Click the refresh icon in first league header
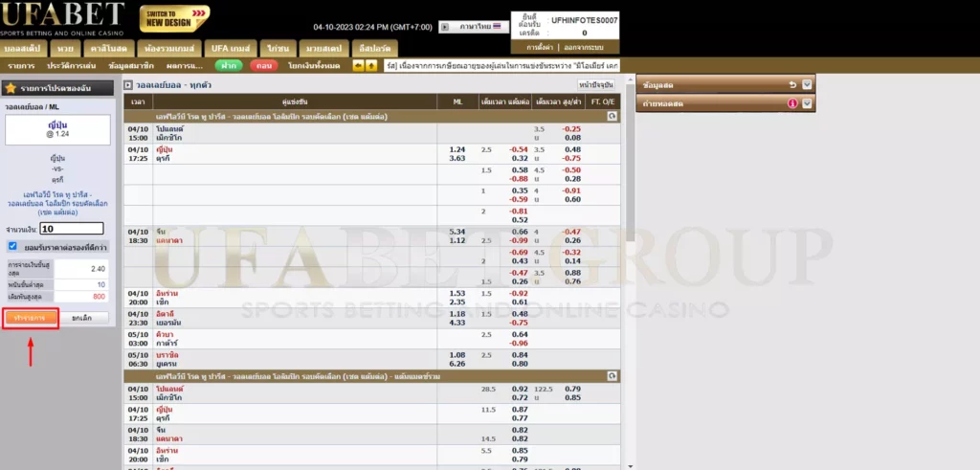Viewport: 980px width, 470px height. 612,116
